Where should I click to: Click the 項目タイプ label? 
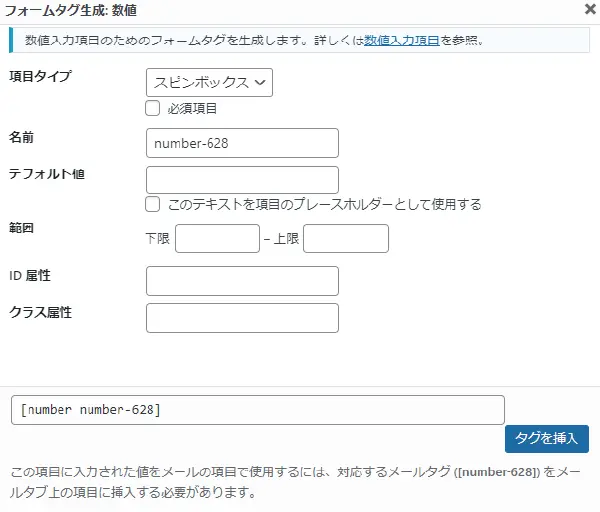(40, 76)
